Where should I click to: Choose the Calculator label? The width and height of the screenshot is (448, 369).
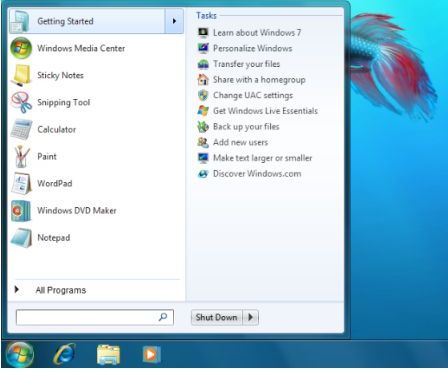pos(57,129)
